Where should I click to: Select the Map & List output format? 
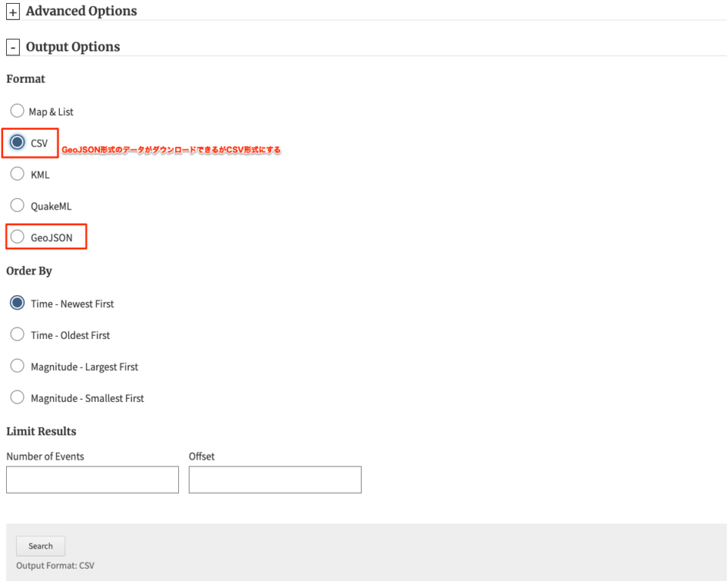pyautogui.click(x=17, y=111)
